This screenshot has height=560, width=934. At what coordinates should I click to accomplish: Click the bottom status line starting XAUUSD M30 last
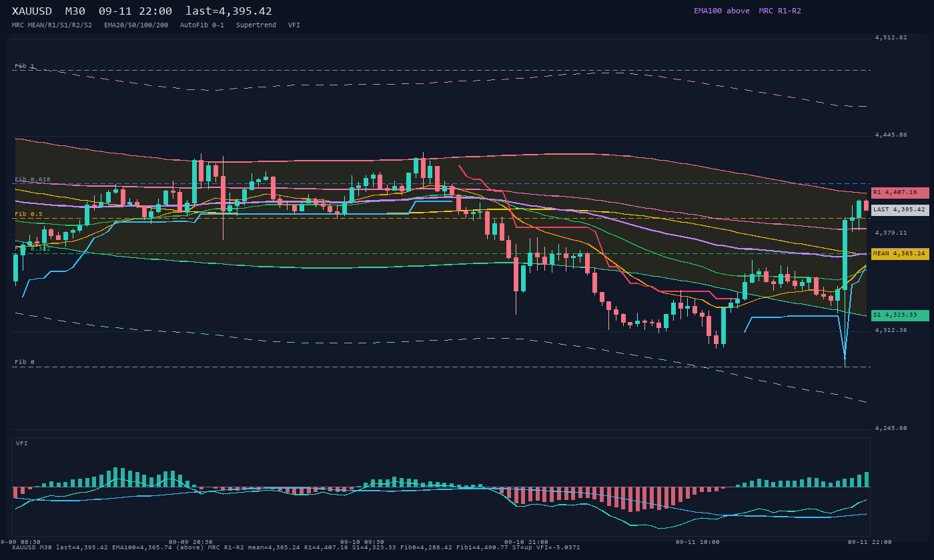296,548
